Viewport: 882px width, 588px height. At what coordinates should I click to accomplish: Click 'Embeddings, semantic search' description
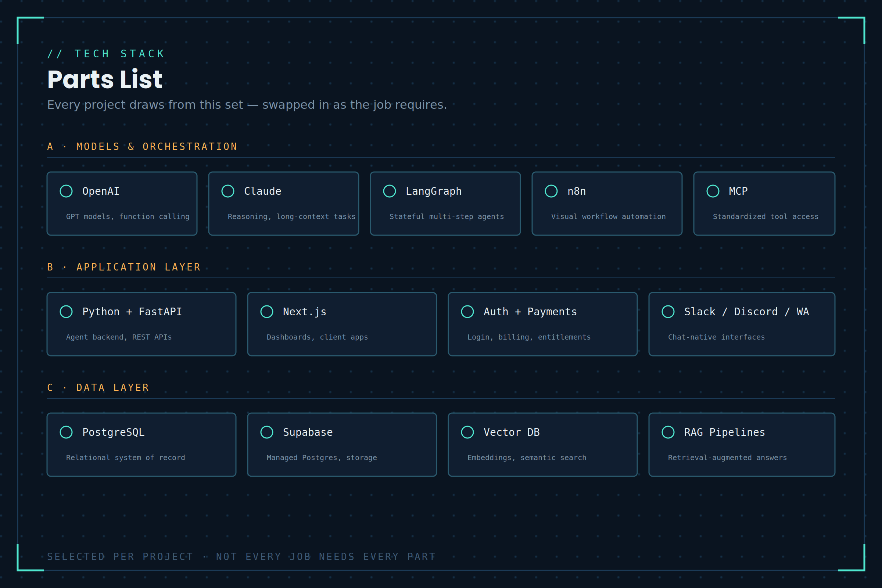527,458
